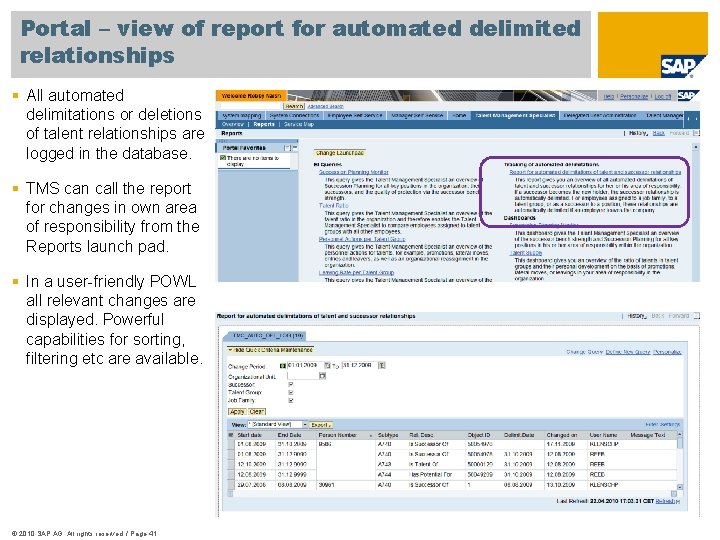Click the Search button in portal header
This screenshot has width=720, height=540.
coord(294,106)
